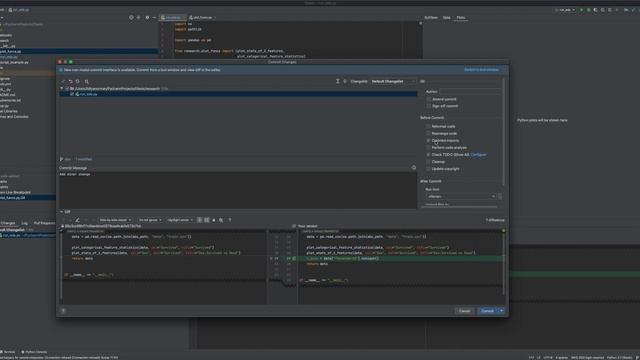Click the Configure link beside Check TODO

tap(478, 155)
